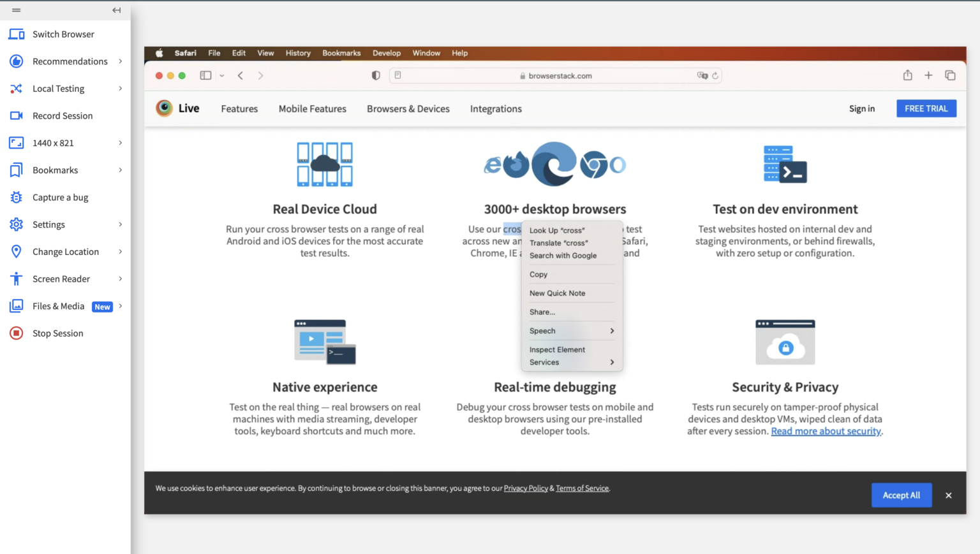Click the 1440 x 821 resolution icon
This screenshot has height=554, width=980.
click(x=17, y=143)
